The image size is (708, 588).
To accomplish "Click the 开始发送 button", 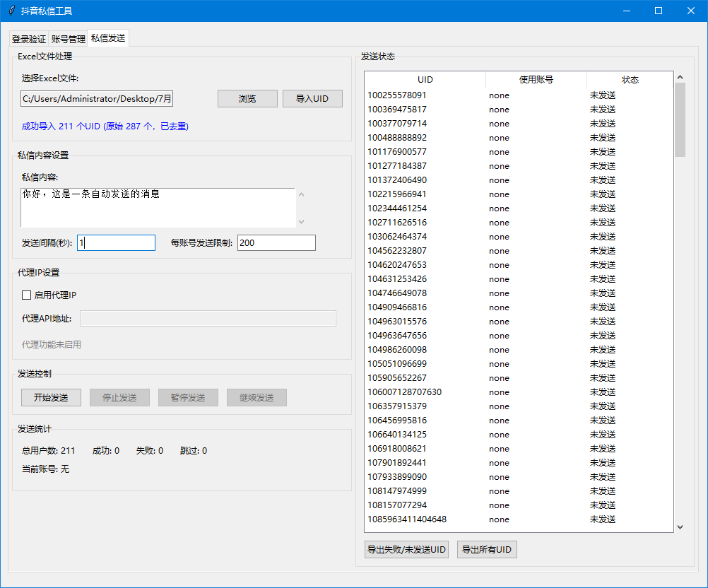I will coord(51,397).
